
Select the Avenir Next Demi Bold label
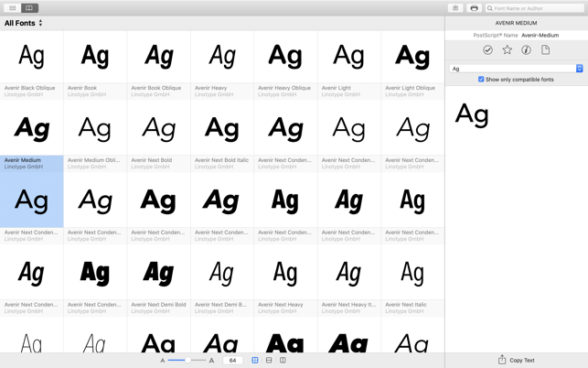pyautogui.click(x=158, y=305)
